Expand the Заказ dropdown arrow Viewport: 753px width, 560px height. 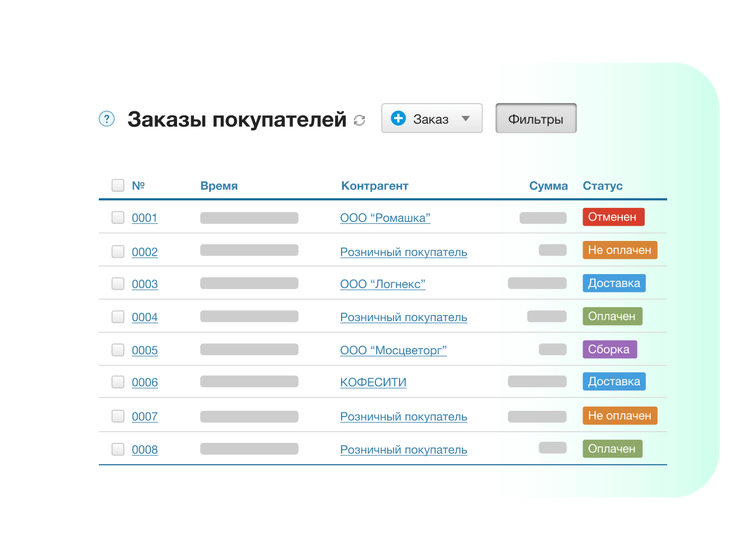(465, 118)
